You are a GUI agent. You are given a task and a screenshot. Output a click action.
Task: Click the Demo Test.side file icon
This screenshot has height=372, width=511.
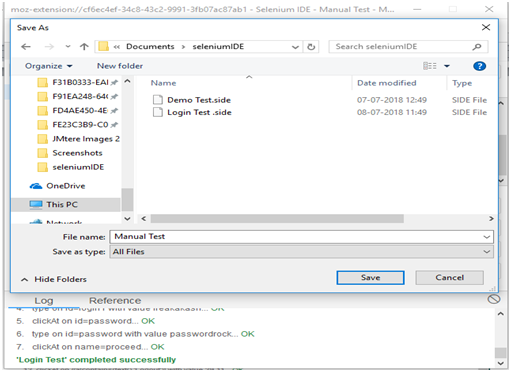[x=158, y=100]
